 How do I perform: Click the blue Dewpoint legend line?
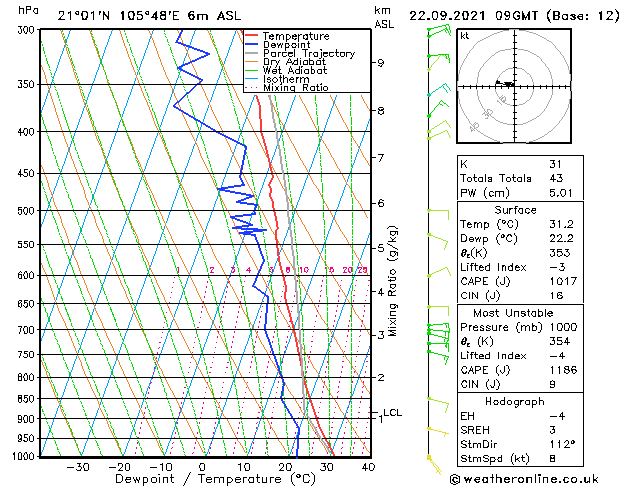coord(252,45)
